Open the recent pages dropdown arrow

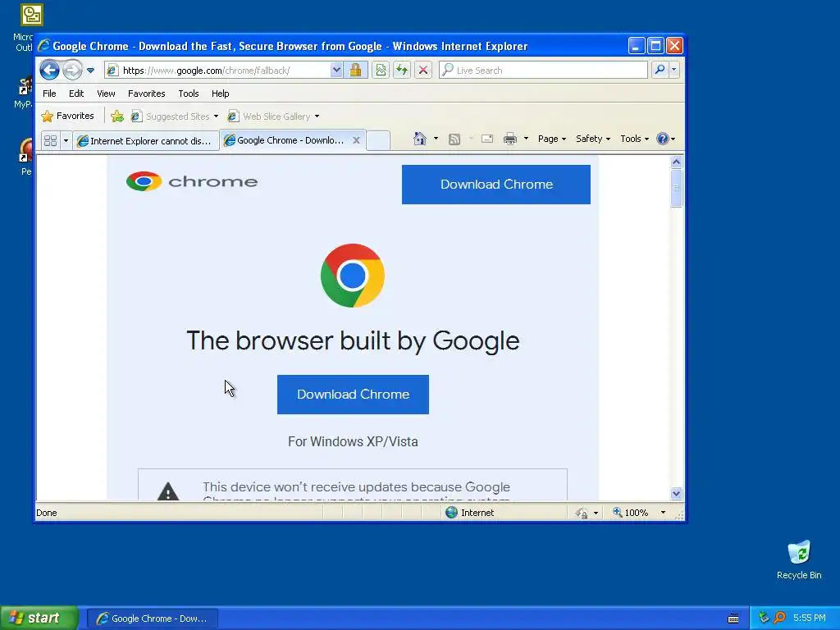coord(90,71)
